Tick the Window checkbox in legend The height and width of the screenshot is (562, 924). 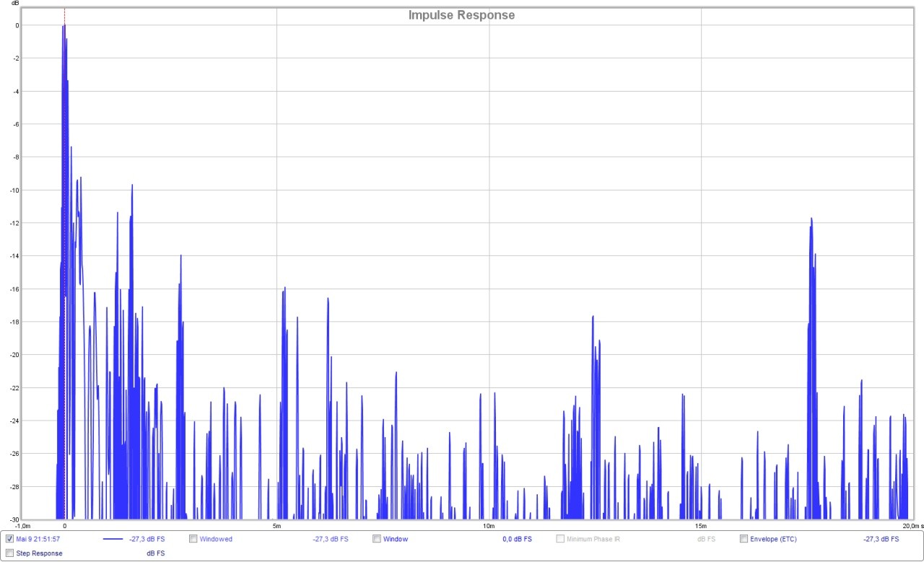pos(377,539)
